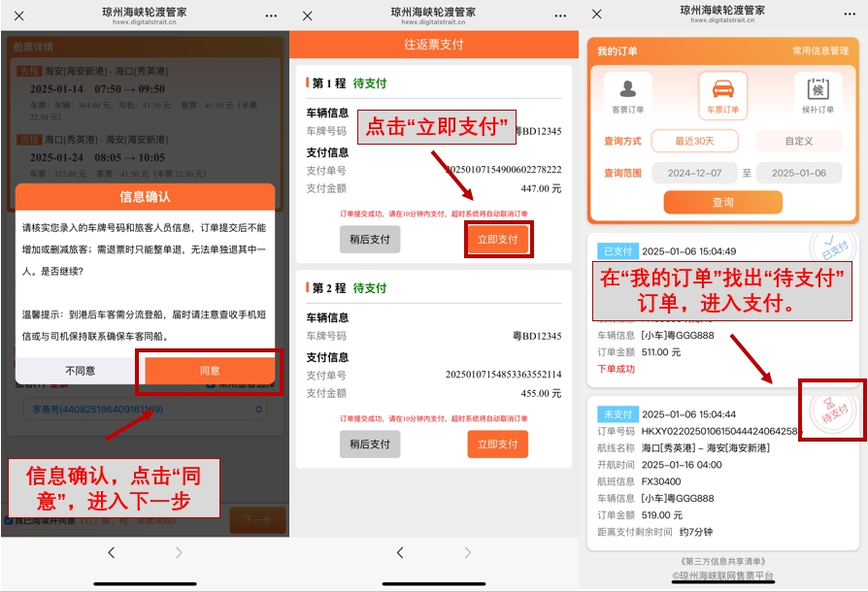Open the start date picker 2024-12-07
Screen dimensions: 868x592
point(694,173)
